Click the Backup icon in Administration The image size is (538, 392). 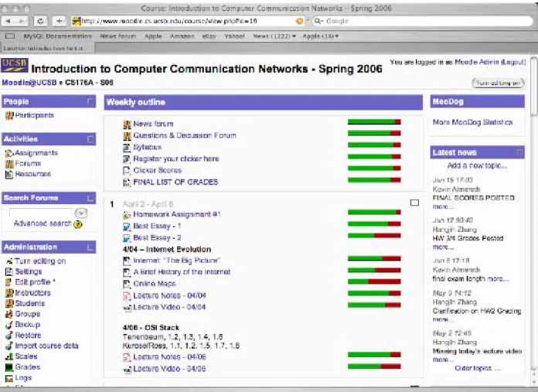tap(9, 325)
